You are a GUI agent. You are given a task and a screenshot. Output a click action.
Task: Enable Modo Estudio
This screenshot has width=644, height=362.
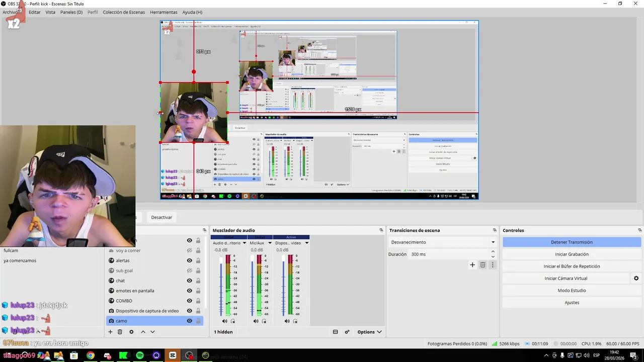[572, 290]
